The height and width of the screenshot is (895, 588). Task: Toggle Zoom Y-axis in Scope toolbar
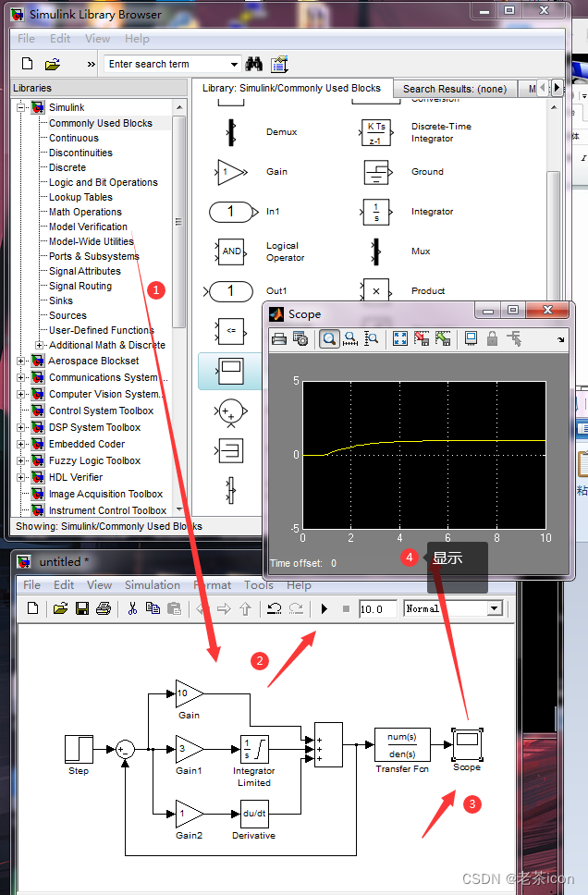pyautogui.click(x=372, y=339)
